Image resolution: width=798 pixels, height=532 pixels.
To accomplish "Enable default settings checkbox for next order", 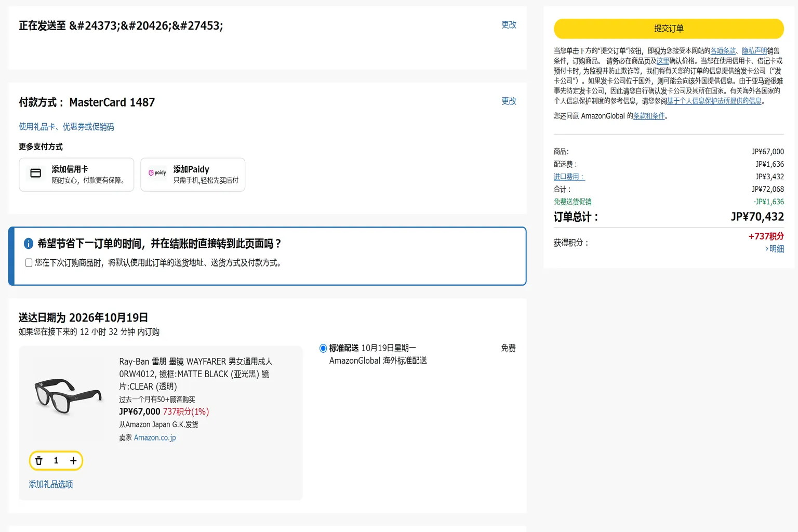I will click(x=29, y=263).
